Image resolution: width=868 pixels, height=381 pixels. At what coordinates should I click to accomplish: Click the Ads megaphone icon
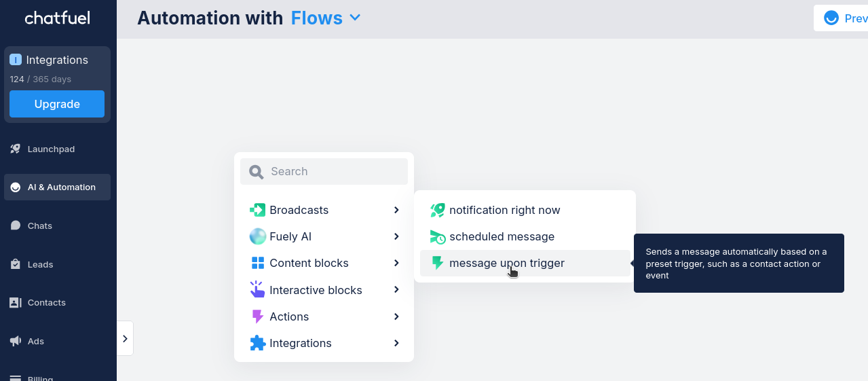(16, 341)
